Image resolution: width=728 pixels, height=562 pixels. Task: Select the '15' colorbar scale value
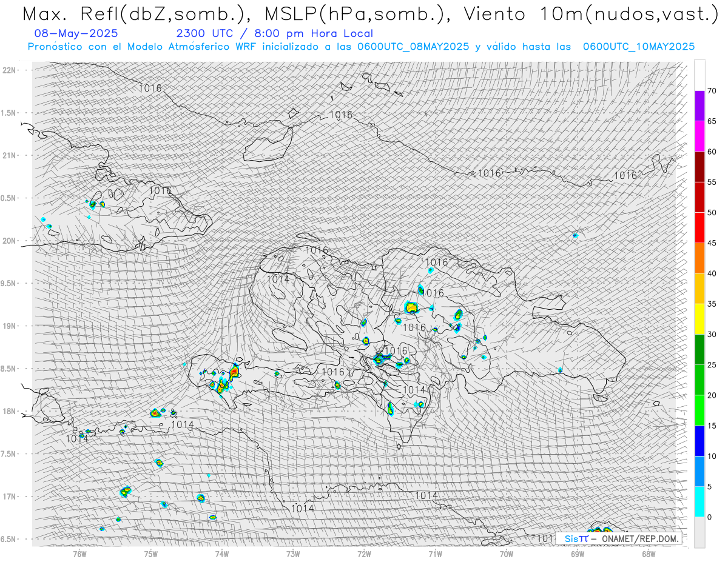(x=712, y=426)
